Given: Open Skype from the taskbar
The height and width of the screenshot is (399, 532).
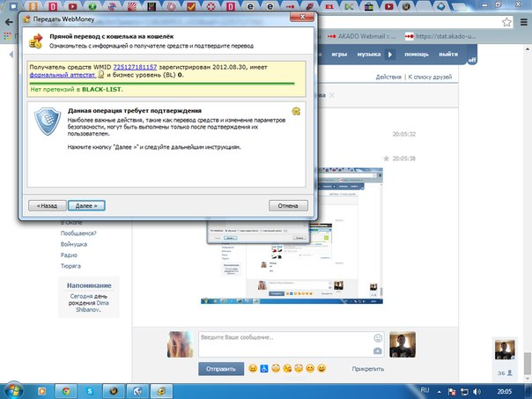Looking at the screenshot, I should tap(90, 391).
